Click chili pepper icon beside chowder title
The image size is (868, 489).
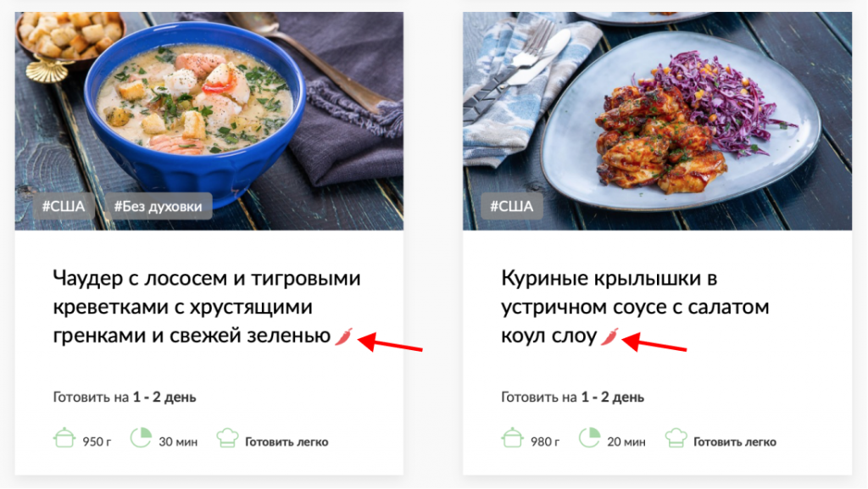tap(344, 336)
